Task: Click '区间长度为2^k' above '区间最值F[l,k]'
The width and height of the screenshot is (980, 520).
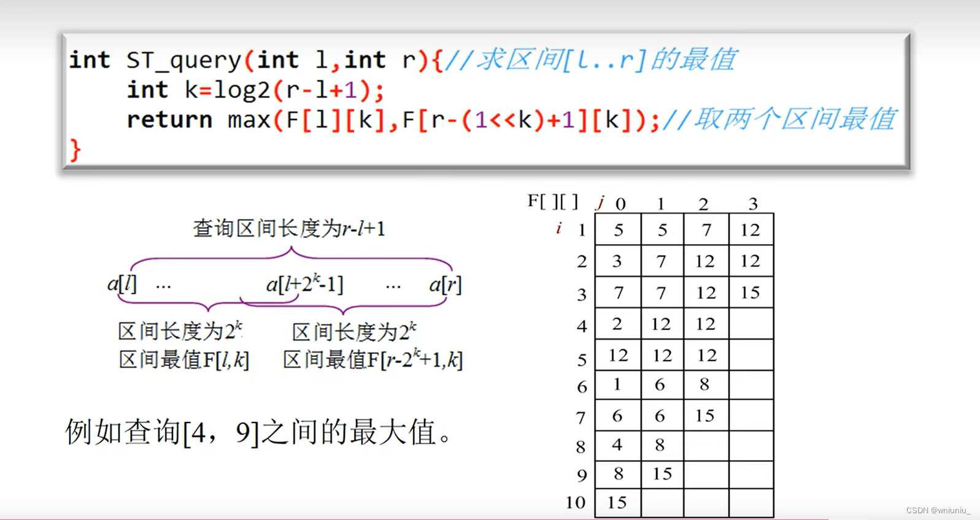Action: point(180,331)
